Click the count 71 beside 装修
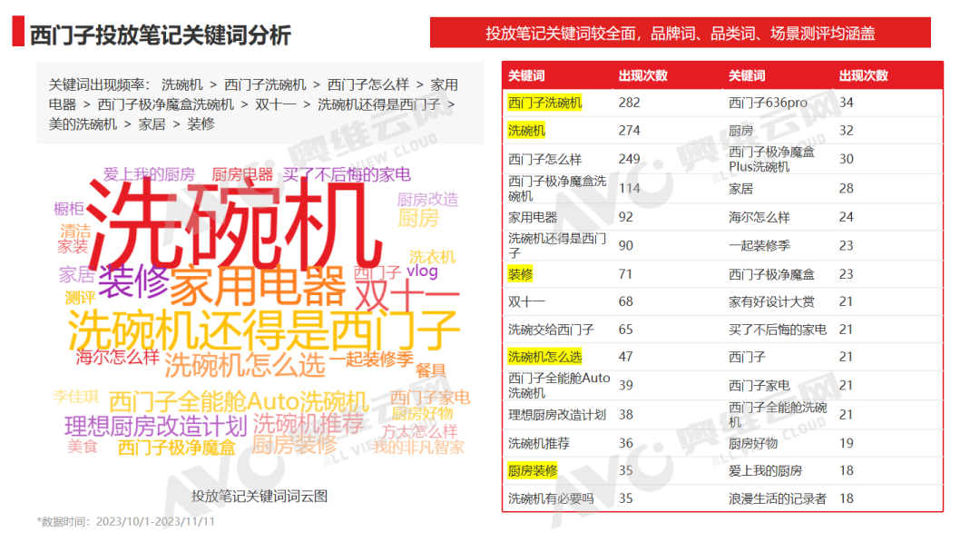 click(x=625, y=274)
